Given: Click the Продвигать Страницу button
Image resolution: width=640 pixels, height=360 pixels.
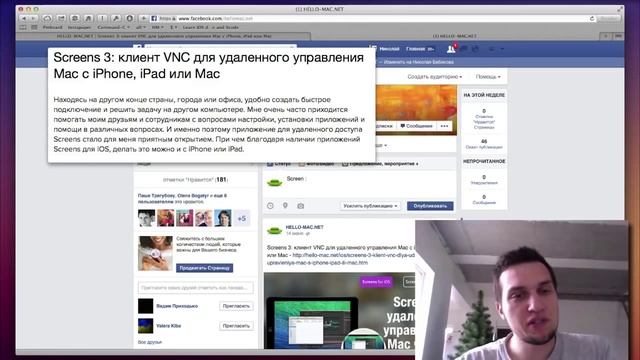Looking at the screenshot, I should coord(204,268).
